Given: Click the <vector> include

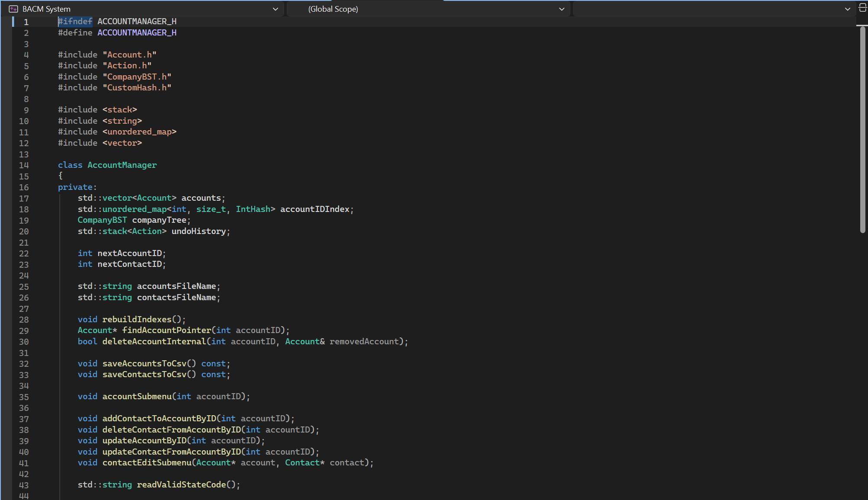Looking at the screenshot, I should pyautogui.click(x=122, y=143).
